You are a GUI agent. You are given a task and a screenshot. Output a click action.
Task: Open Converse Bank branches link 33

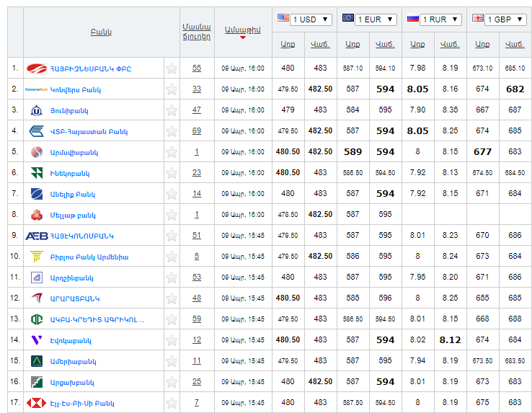pos(197,89)
